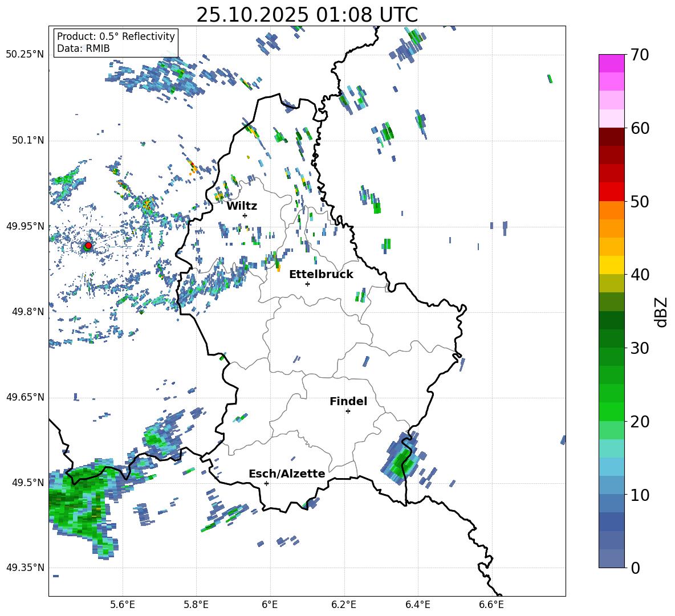Click the 6.2°E longitude label
This screenshot has height=616, width=675.
pyautogui.click(x=344, y=605)
